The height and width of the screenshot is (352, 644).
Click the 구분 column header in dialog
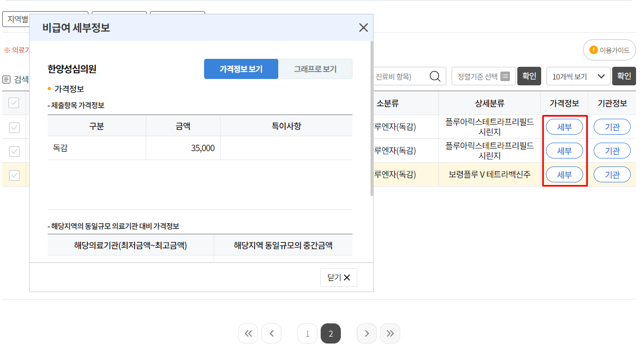click(96, 126)
